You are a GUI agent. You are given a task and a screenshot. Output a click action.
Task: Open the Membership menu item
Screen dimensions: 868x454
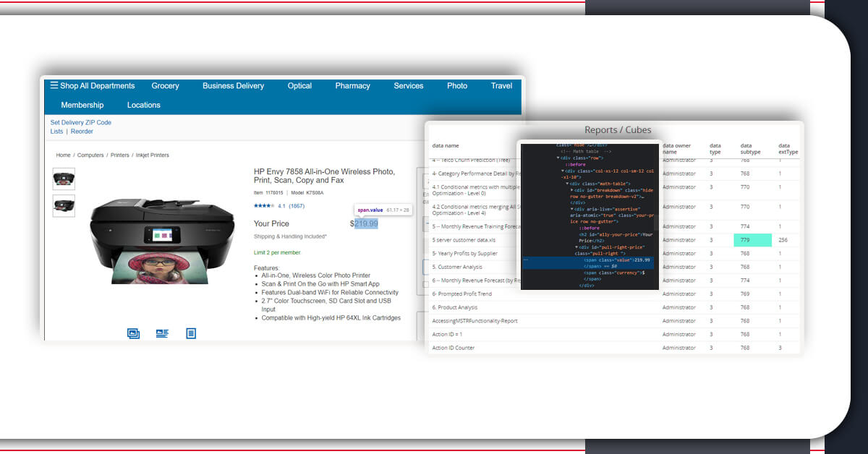pos(82,105)
